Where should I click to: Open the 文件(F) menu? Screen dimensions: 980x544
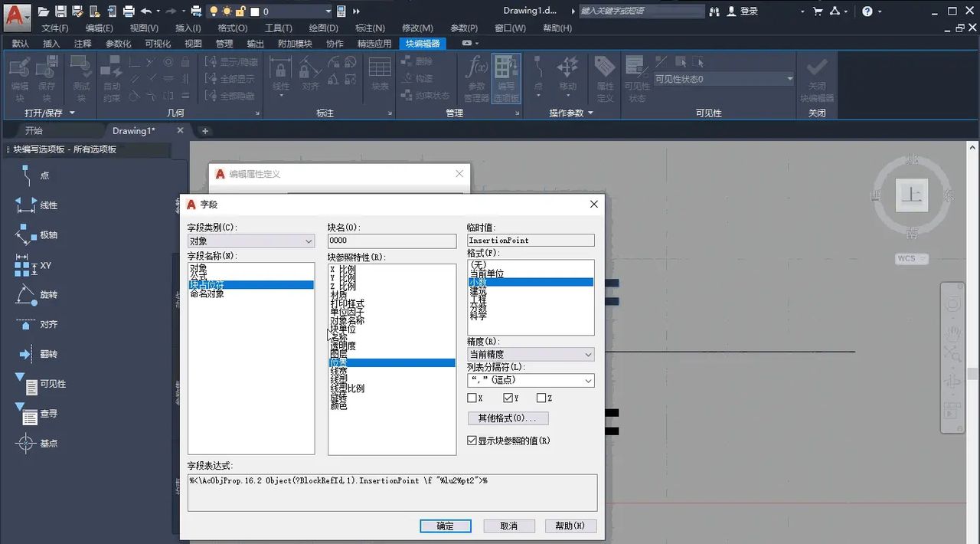click(55, 28)
